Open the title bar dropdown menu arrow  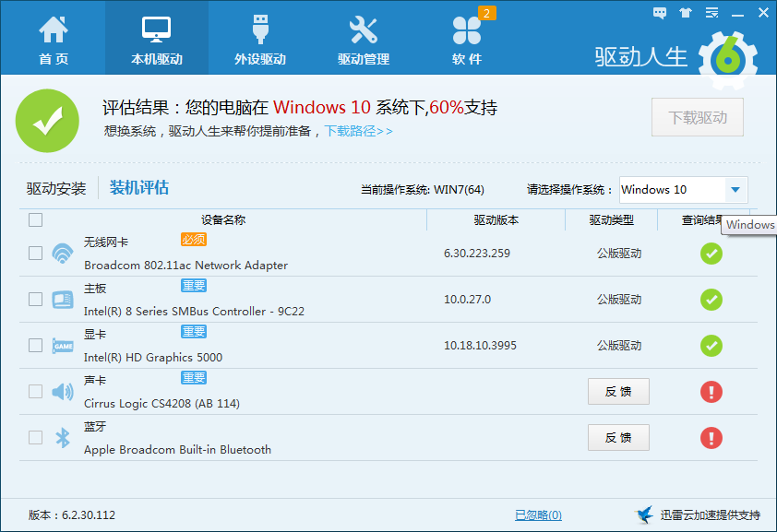[x=711, y=13]
